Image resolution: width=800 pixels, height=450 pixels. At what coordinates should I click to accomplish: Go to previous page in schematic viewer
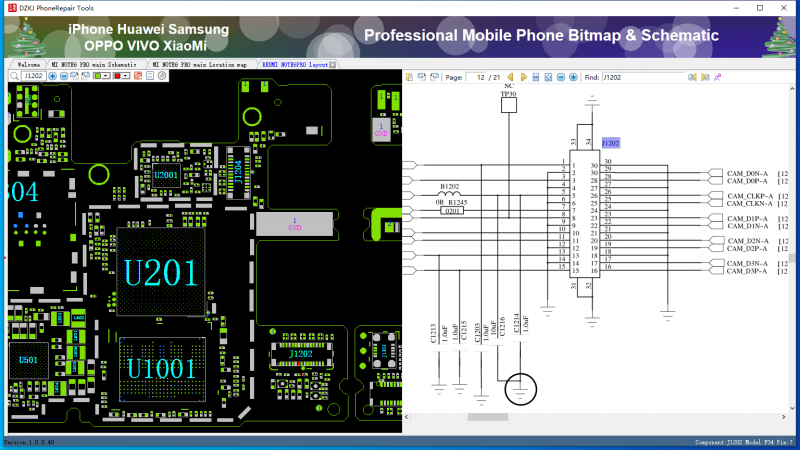point(511,76)
